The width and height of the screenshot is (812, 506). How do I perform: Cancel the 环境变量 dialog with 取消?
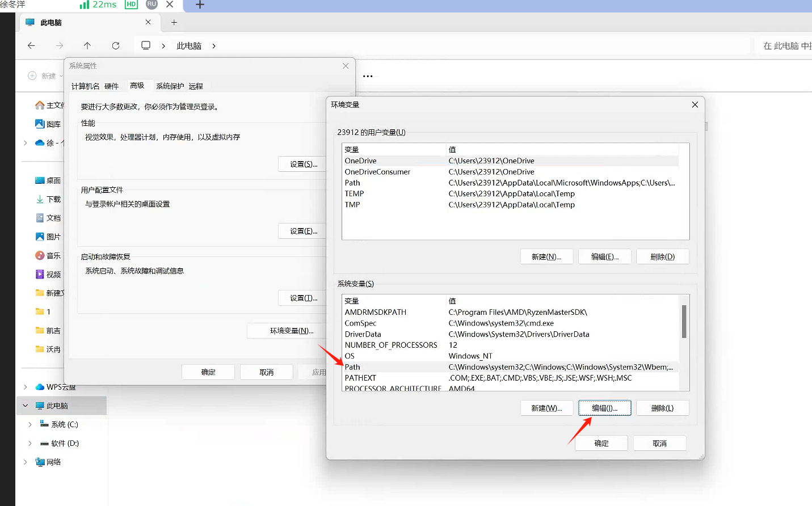point(660,443)
